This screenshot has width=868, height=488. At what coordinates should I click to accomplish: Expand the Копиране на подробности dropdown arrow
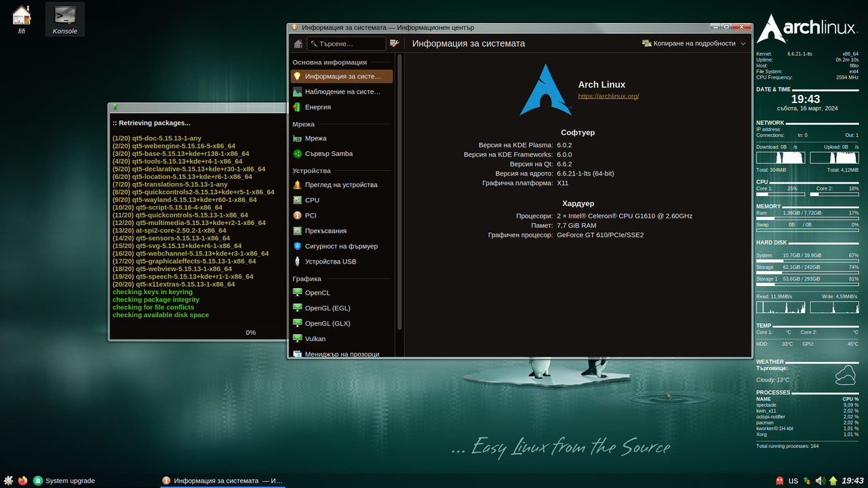click(743, 43)
